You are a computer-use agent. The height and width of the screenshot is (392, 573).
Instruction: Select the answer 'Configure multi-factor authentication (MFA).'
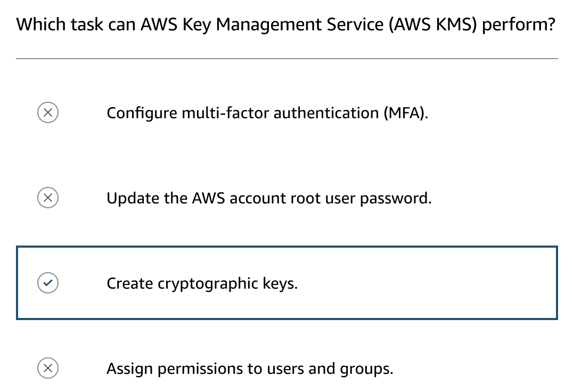pos(267,113)
